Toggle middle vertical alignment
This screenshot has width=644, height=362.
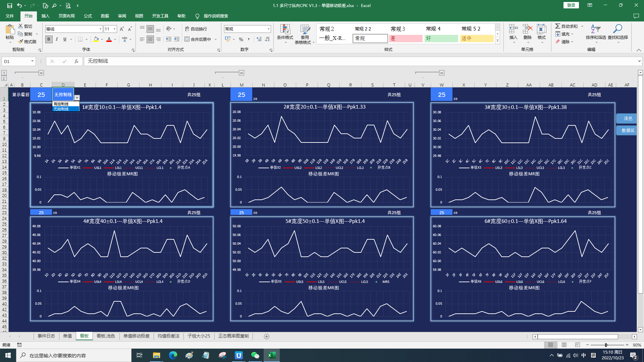tap(150, 29)
